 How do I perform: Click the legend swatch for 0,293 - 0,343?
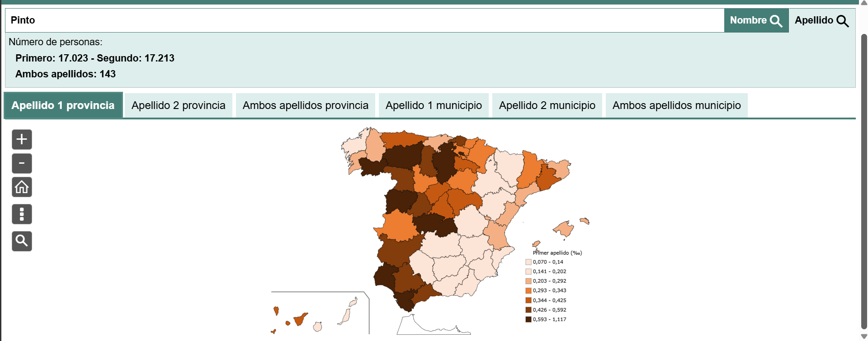click(x=528, y=291)
